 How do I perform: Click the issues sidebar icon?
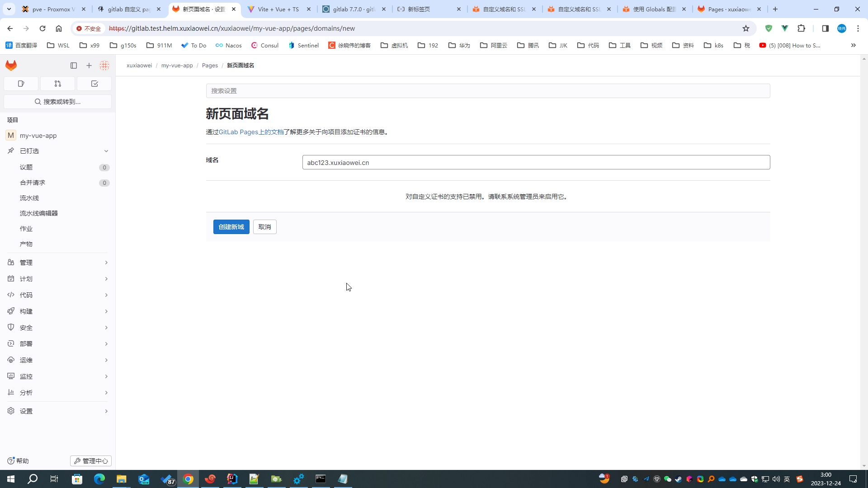21,84
